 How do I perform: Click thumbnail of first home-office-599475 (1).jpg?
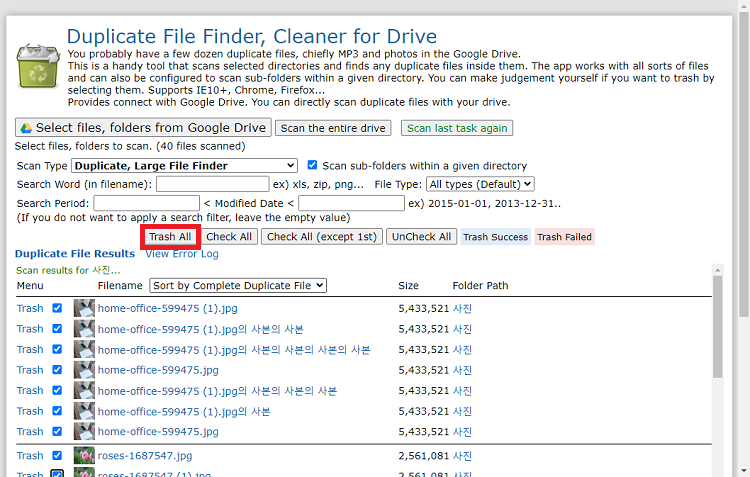(84, 308)
